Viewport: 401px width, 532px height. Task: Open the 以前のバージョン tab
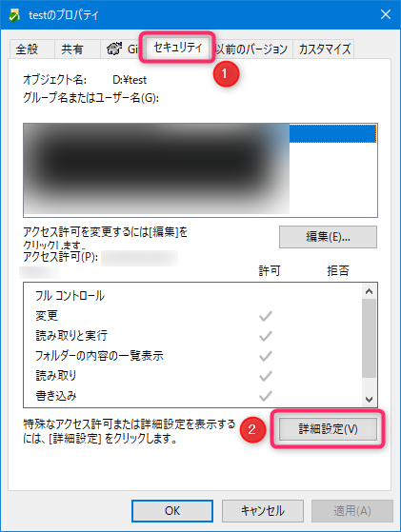251,49
